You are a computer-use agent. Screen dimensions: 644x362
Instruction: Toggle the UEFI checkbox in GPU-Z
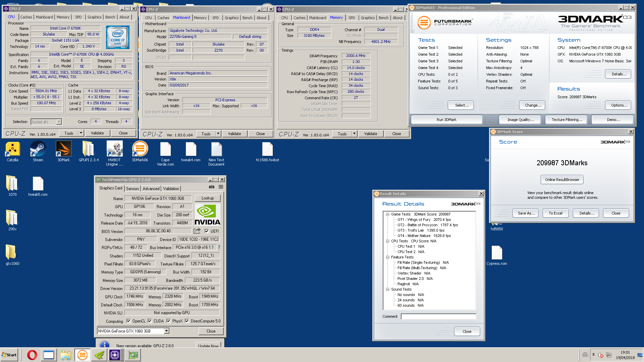(x=207, y=231)
